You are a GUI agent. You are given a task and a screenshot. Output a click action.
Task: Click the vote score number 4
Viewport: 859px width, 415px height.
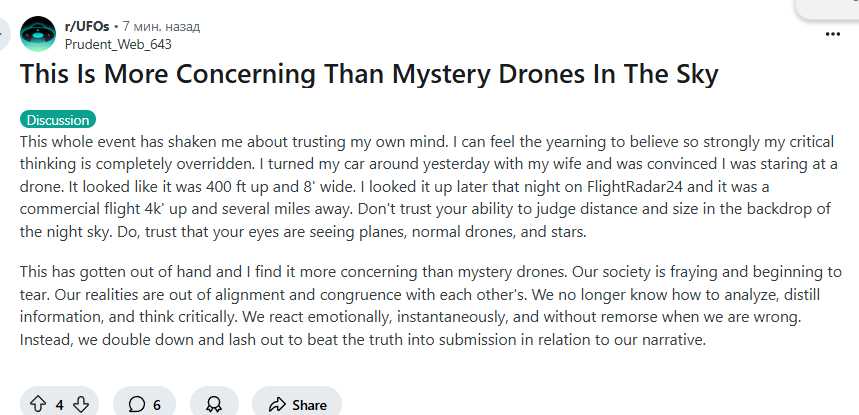pyautogui.click(x=59, y=405)
